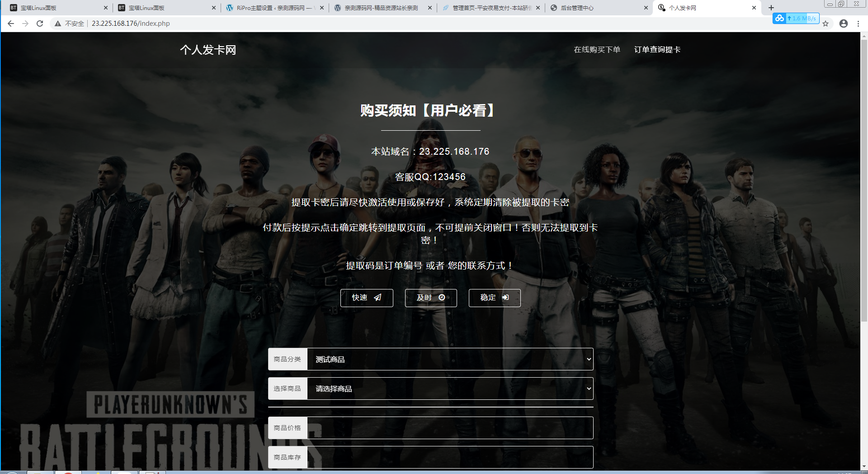868x474 pixels.
Task: Open a new browser tab
Action: 771,8
